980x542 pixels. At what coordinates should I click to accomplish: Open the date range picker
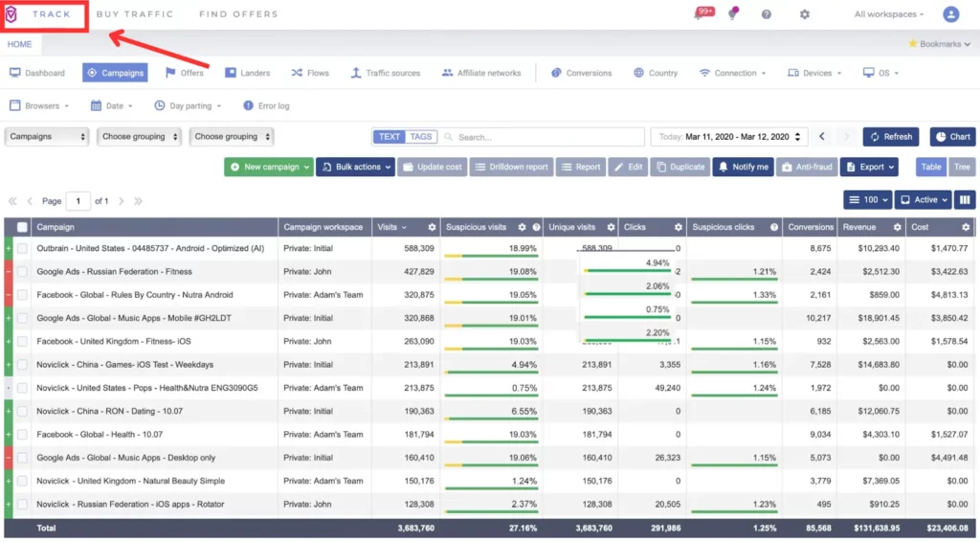[728, 136]
